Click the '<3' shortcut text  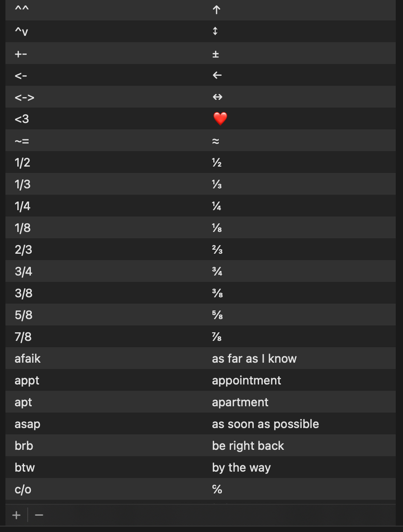tap(22, 119)
